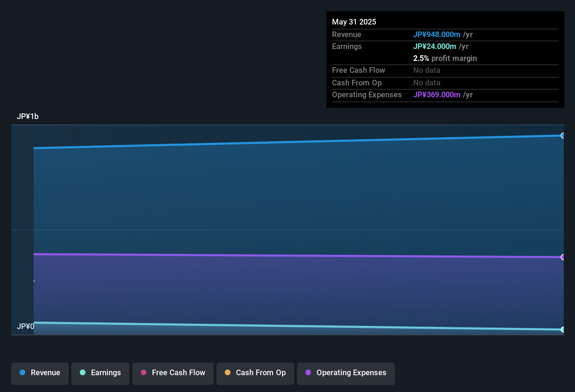This screenshot has width=575, height=392.
Task: Click the Operating Expenses tooltip row label
Action: 367,94
